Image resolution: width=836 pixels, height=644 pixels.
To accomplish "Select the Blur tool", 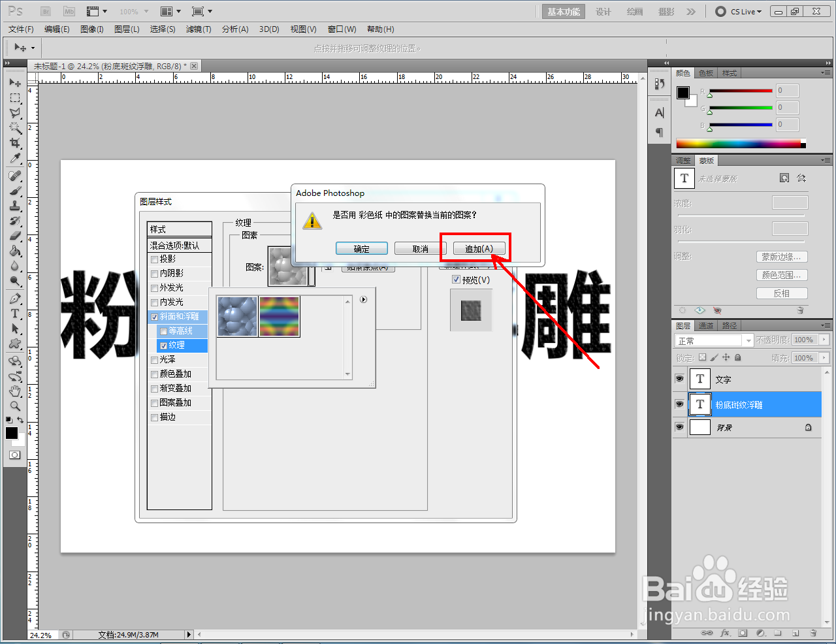I will [x=15, y=266].
